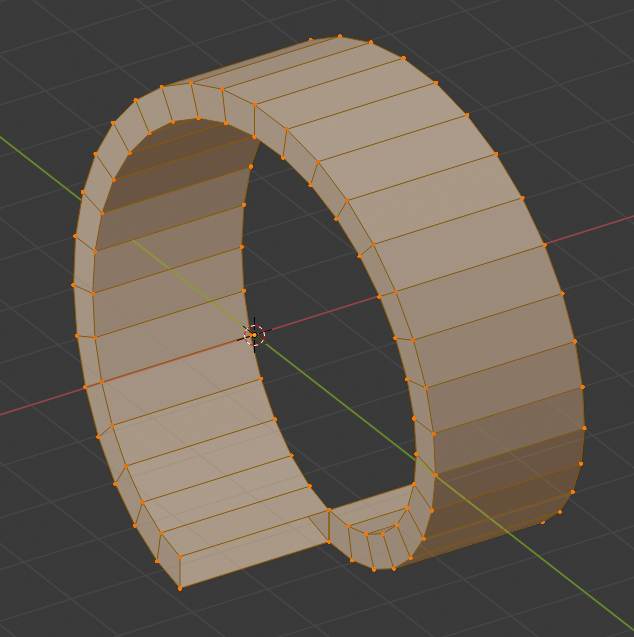Select the topmost vertex of the ring mesh
The height and width of the screenshot is (637, 634).
point(340,36)
